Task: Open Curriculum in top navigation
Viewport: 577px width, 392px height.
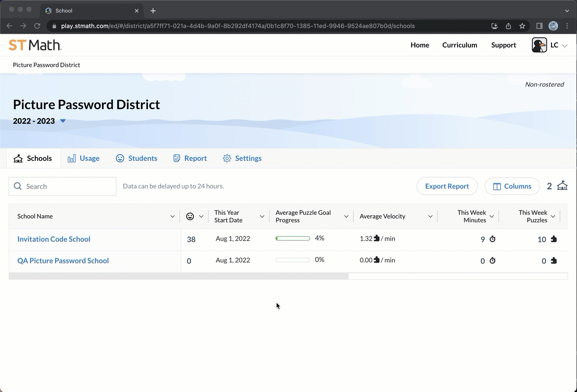Action: (x=460, y=45)
